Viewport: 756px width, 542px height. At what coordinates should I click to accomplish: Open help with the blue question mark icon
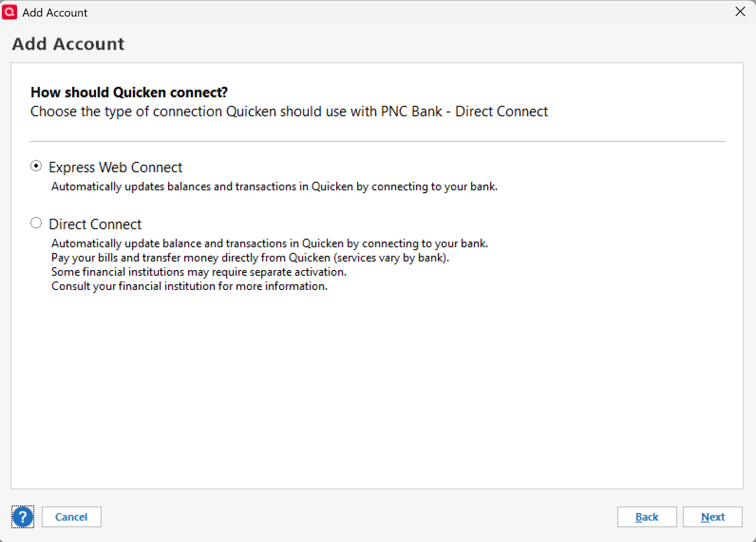[23, 517]
